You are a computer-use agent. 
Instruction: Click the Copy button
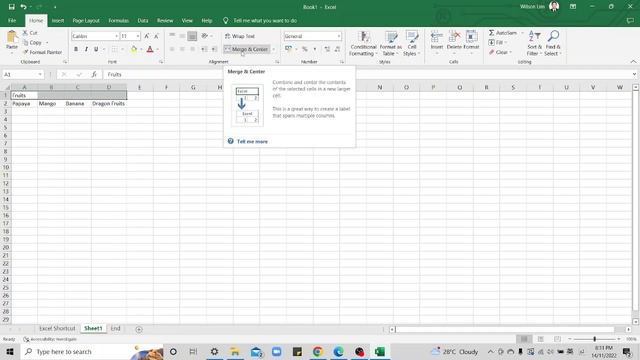[33, 42]
